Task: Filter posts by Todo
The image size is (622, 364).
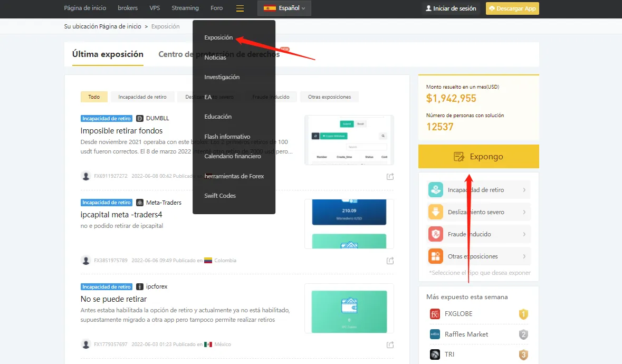Action: pyautogui.click(x=94, y=97)
